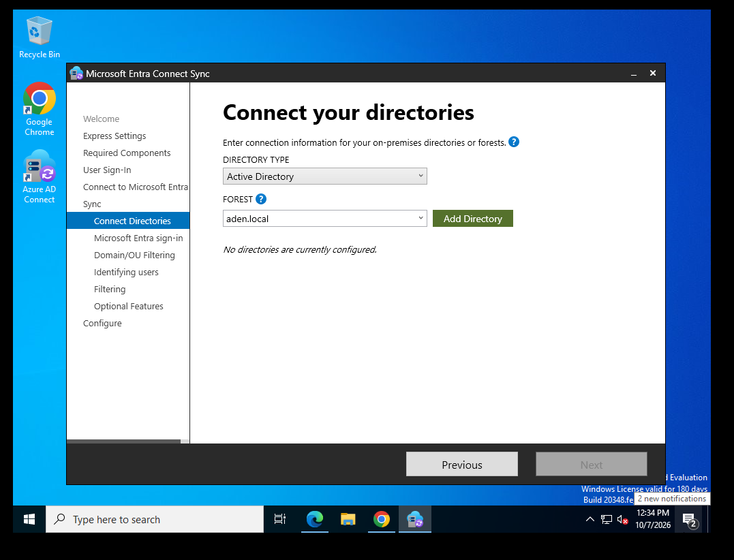734x560 pixels.
Task: Click the sidebar horizontal scrollbar
Action: point(124,441)
